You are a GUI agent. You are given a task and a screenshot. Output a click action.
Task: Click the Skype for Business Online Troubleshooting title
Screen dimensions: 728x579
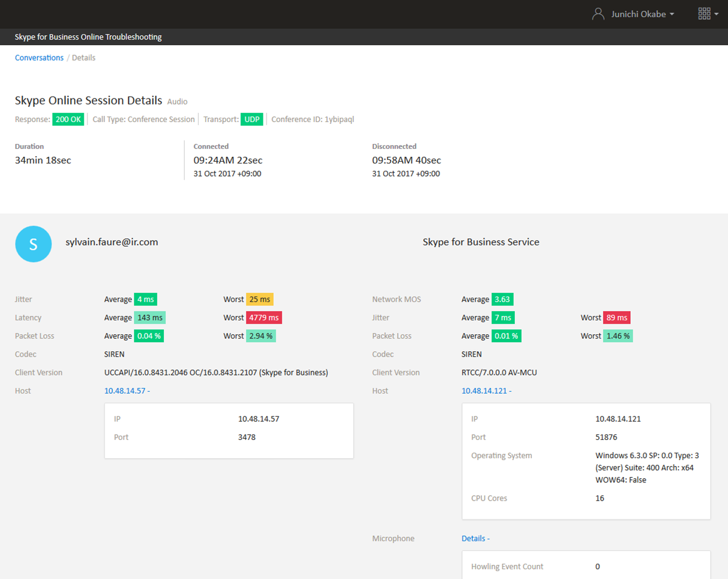tap(88, 36)
